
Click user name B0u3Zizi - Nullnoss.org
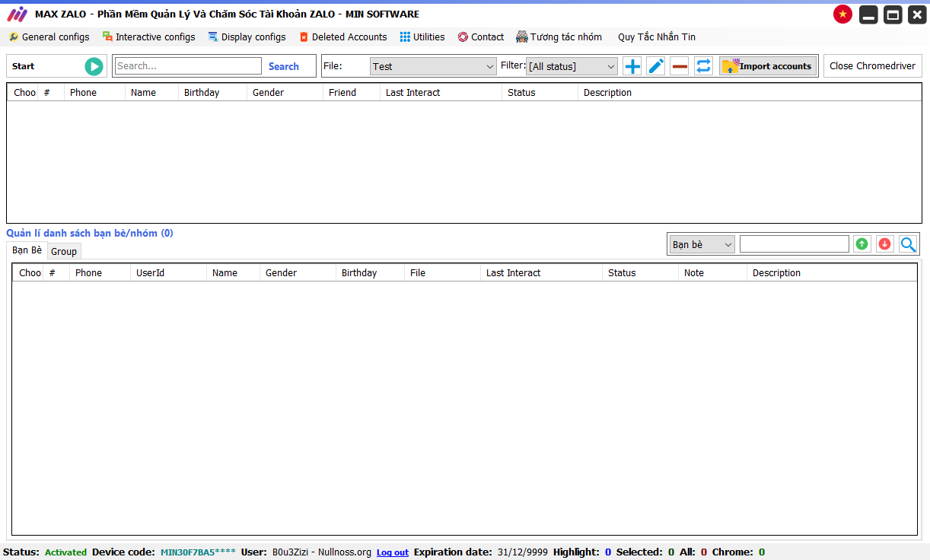pos(322,552)
